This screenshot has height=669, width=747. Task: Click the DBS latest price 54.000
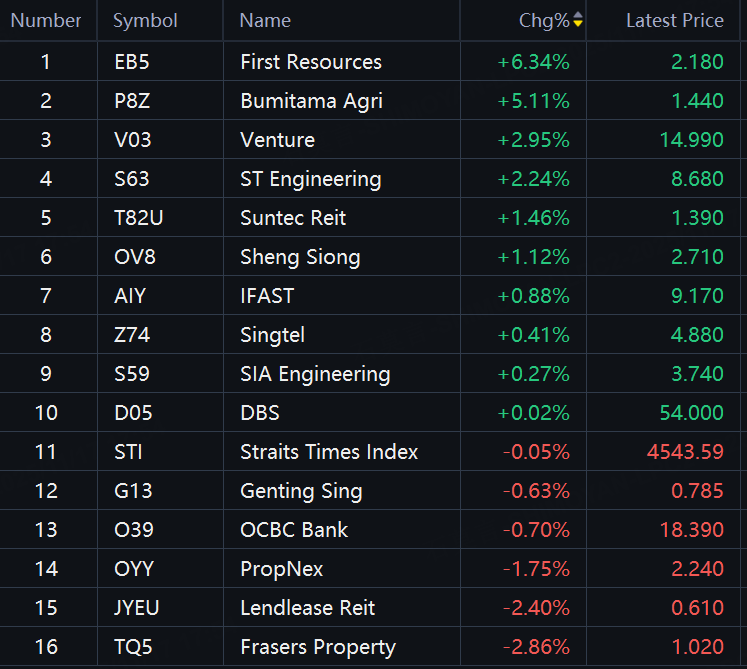(691, 413)
